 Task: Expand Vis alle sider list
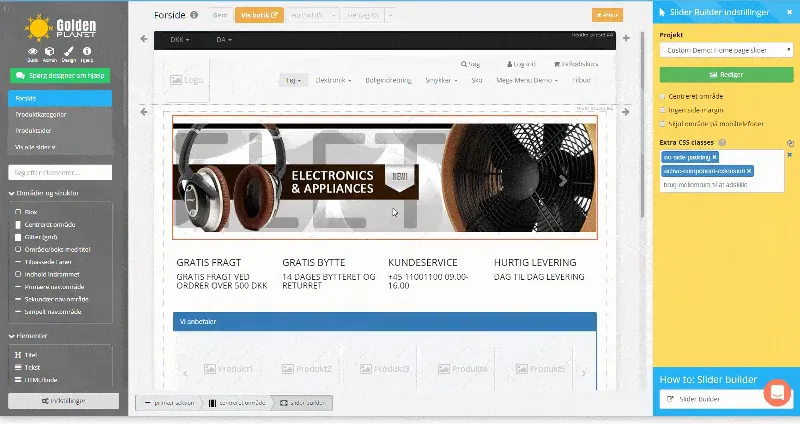pyautogui.click(x=35, y=147)
